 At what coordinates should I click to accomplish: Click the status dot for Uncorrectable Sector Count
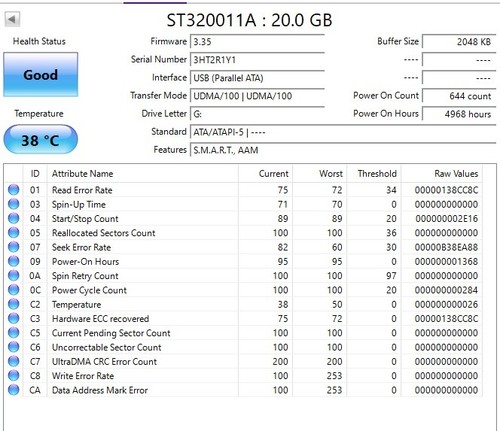click(x=14, y=347)
